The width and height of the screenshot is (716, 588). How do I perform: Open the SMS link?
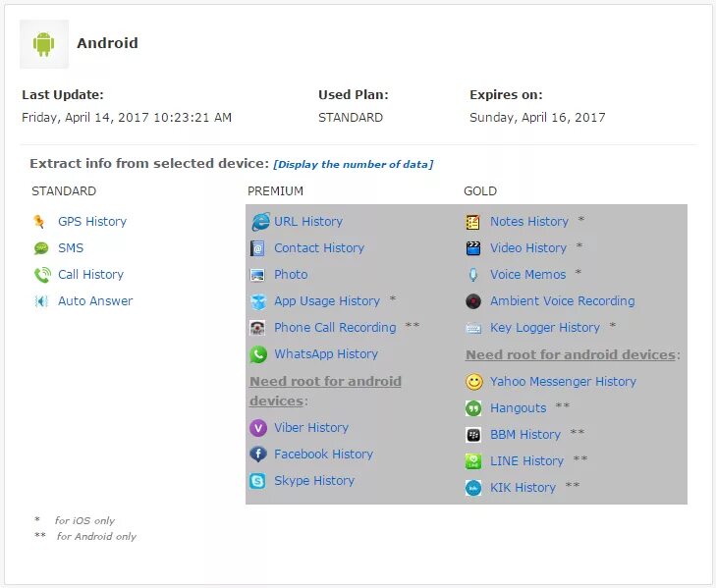(71, 248)
